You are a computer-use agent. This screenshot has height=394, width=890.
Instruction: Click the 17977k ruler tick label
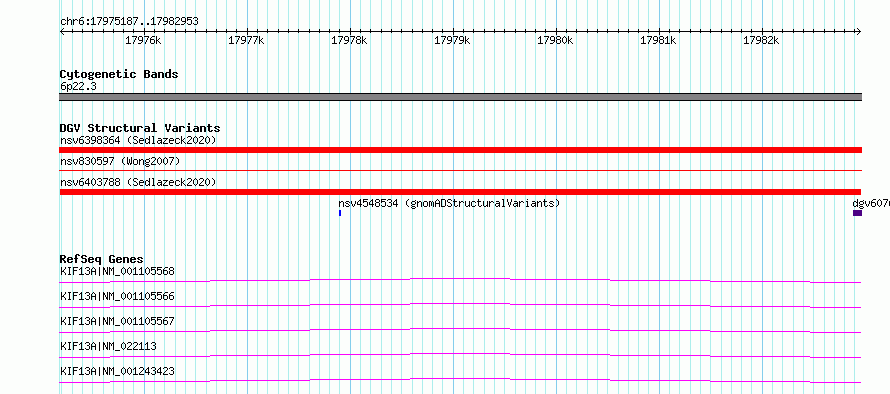coord(246,40)
